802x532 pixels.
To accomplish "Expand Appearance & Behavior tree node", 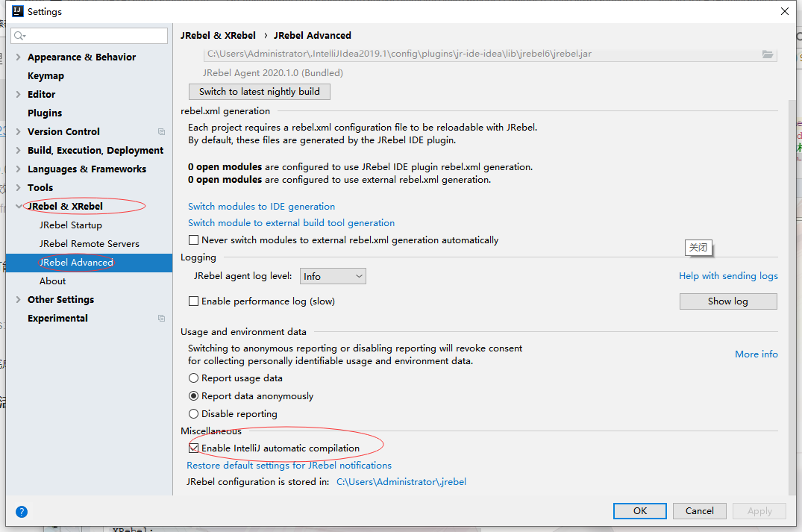I will pyautogui.click(x=19, y=57).
